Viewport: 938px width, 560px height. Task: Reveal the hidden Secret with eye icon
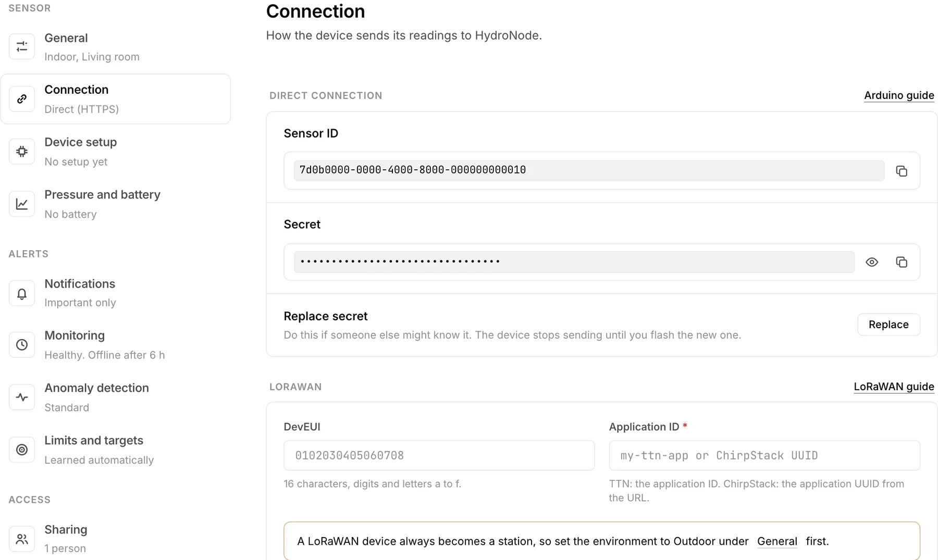click(x=872, y=262)
